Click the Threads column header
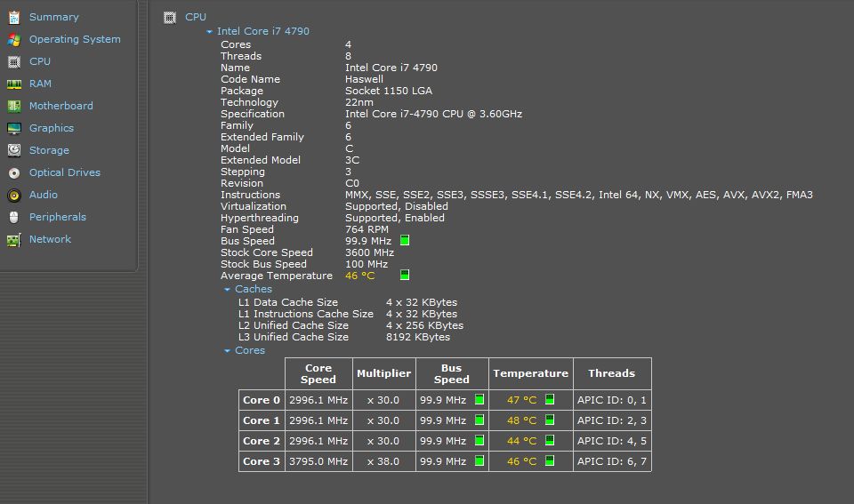 pos(612,374)
